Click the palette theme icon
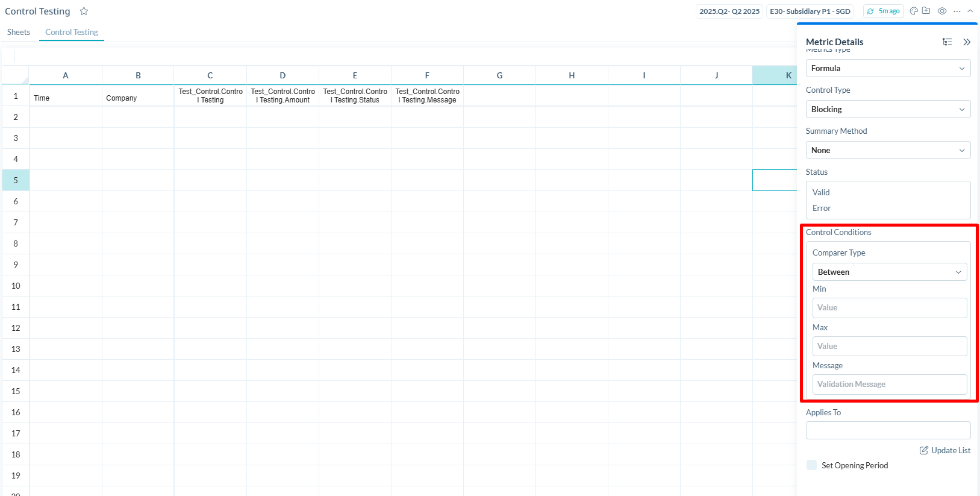The image size is (980, 496). pos(914,11)
